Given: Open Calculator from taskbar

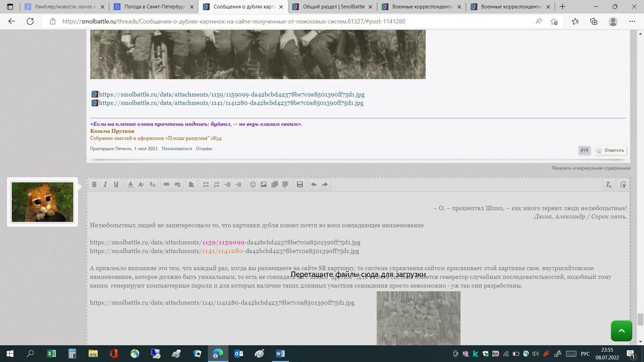Looking at the screenshot, I should tap(72, 353).
